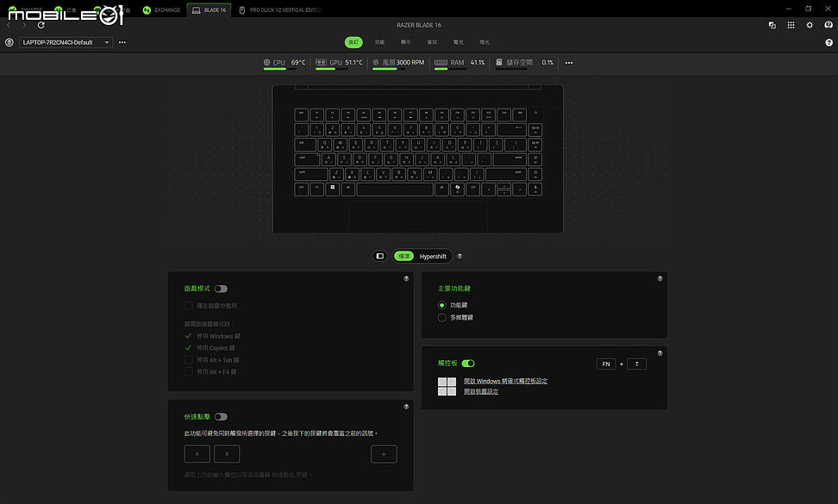Select the 功能鍵 radio button

point(442,305)
